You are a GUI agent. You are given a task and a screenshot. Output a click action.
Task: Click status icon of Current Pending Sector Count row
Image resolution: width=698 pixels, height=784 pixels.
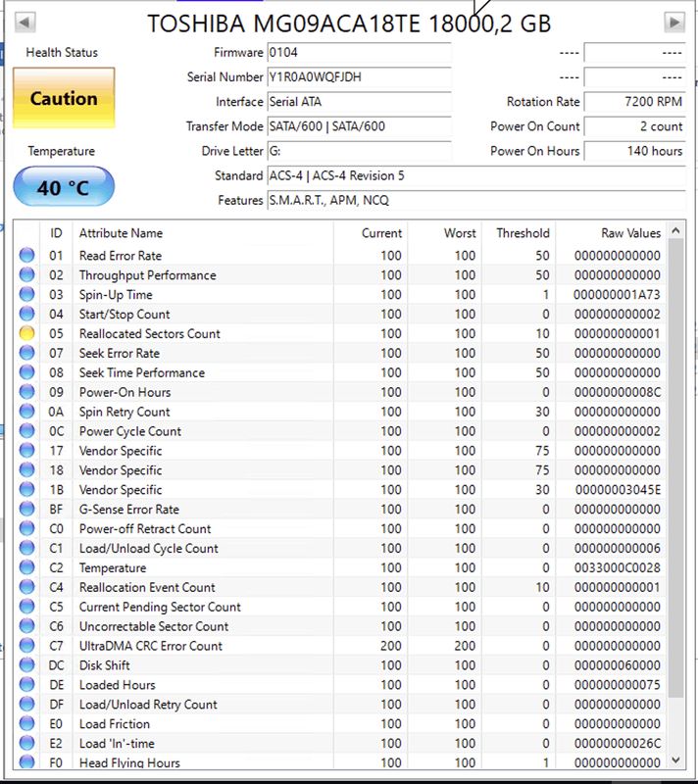coord(27,607)
